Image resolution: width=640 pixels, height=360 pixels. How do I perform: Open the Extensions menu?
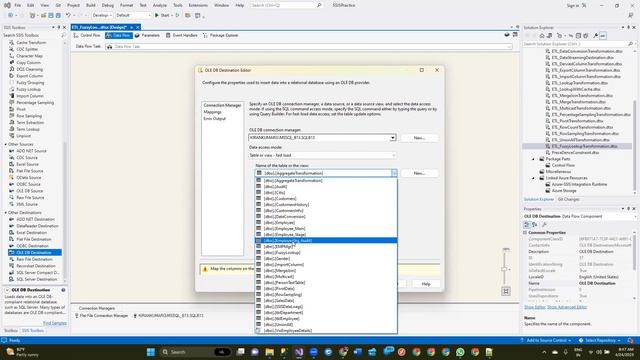point(198,5)
